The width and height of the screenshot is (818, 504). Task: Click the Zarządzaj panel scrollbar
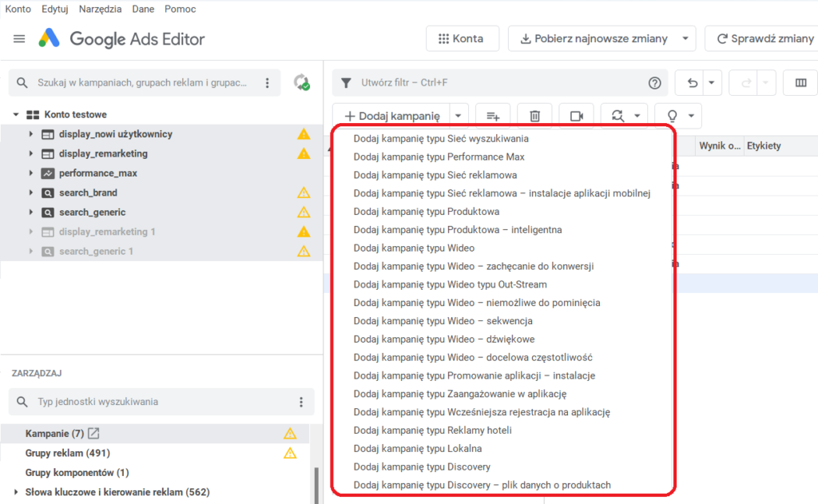click(x=316, y=485)
